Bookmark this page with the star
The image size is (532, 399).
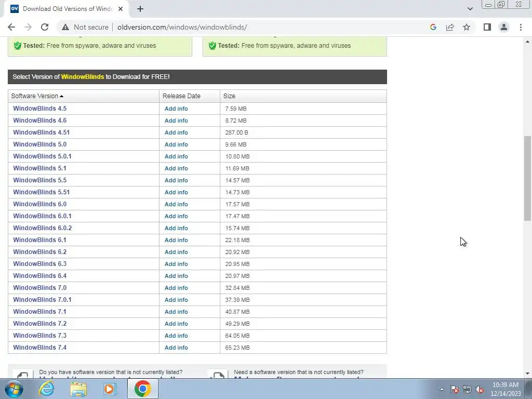pos(467,27)
